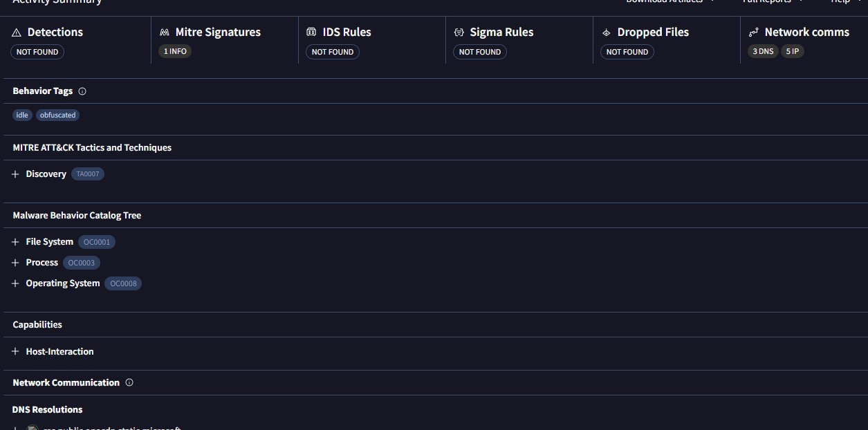Expand the Discovery tactic row
Viewport: 868px width, 430px height.
click(15, 174)
